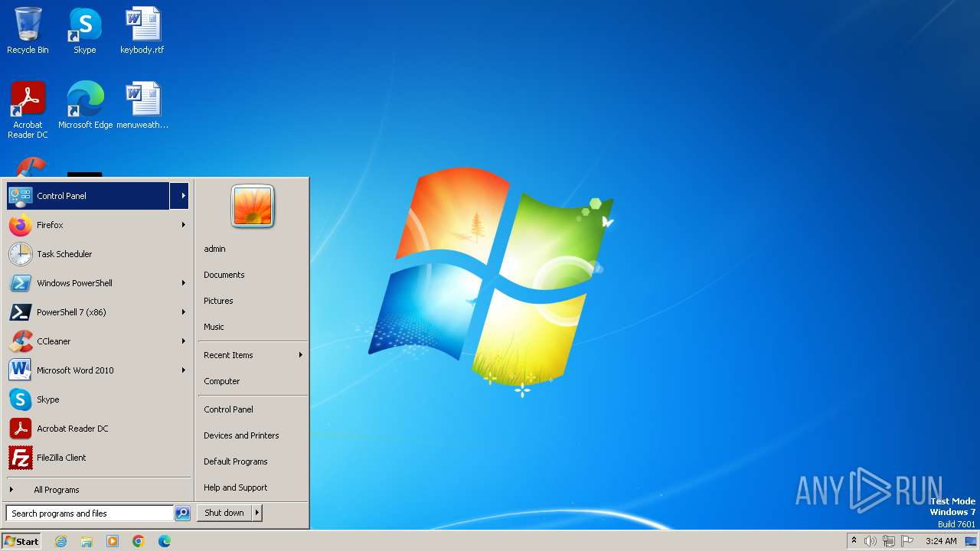Click the search magnifier button
Image resolution: width=980 pixels, height=551 pixels.
click(x=182, y=514)
